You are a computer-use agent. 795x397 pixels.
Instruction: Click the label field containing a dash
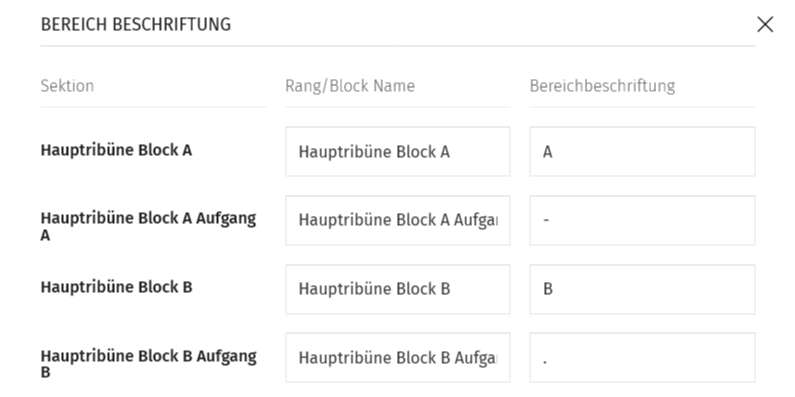pyautogui.click(x=642, y=220)
